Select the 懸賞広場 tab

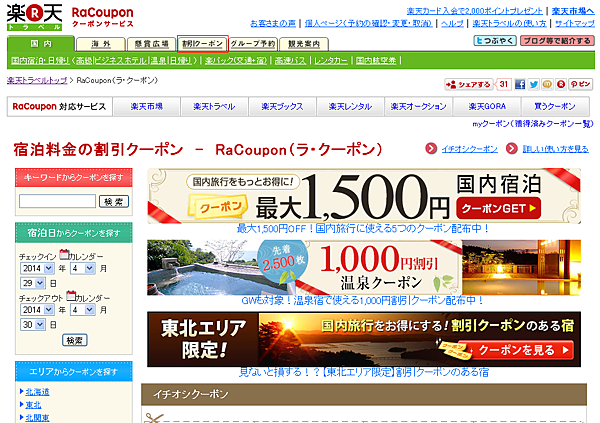(151, 44)
